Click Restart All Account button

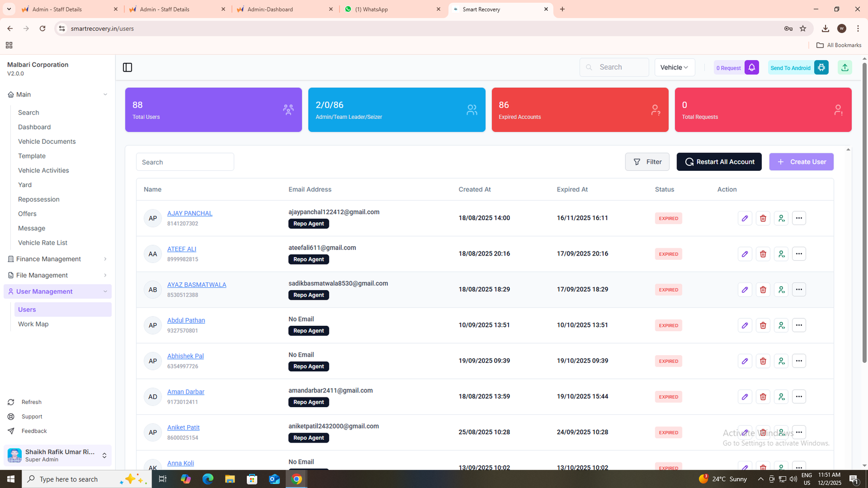pos(719,162)
